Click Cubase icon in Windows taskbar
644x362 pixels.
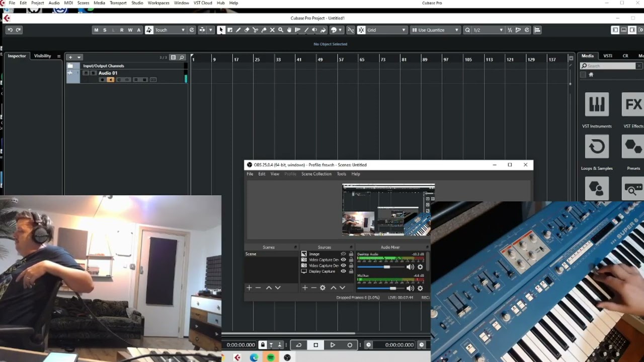click(237, 357)
